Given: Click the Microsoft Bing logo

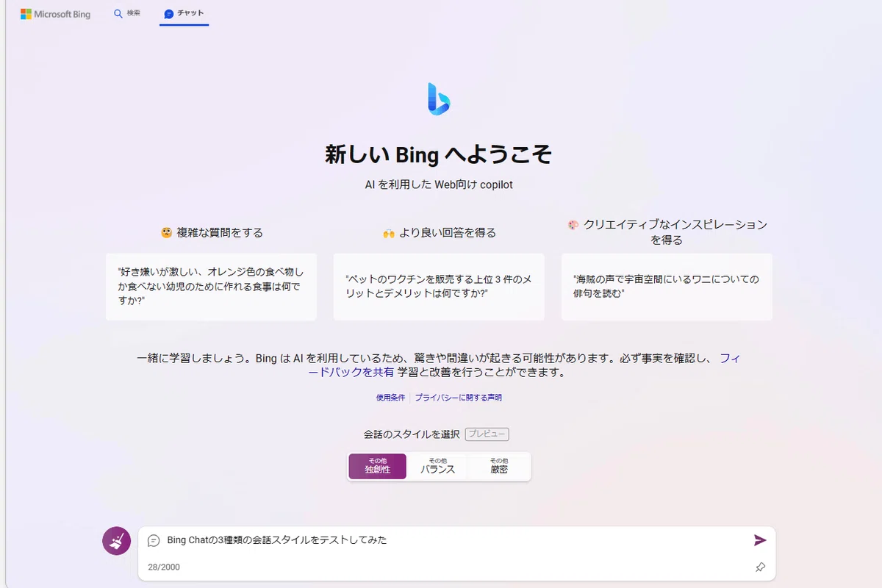Looking at the screenshot, I should pyautogui.click(x=55, y=14).
